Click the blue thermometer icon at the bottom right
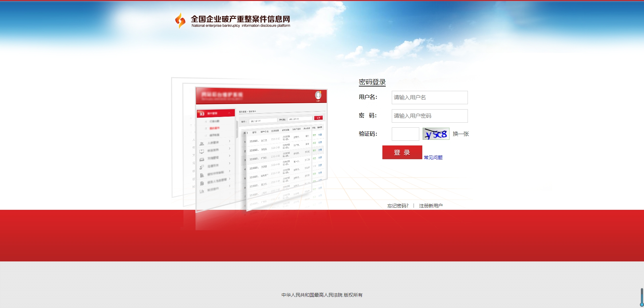 click(x=642, y=298)
